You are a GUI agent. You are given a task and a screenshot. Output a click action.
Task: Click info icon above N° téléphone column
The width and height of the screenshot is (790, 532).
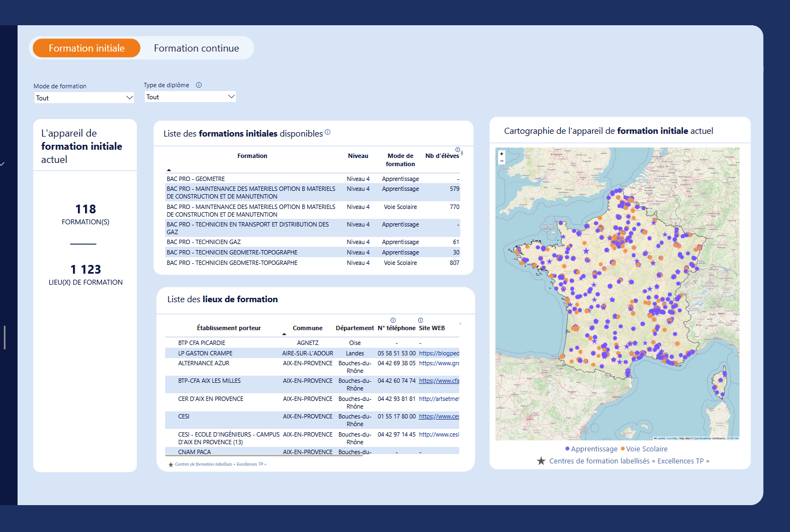pyautogui.click(x=393, y=320)
